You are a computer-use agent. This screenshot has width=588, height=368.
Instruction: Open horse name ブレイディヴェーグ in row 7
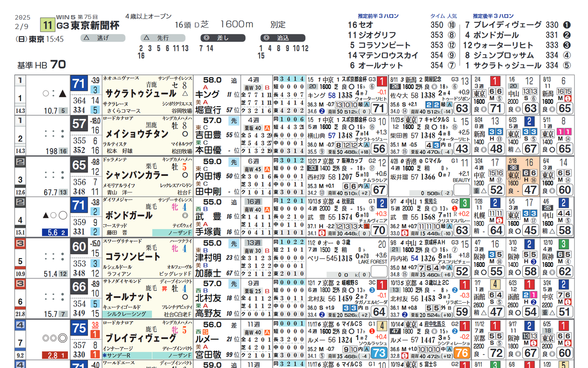tap(141, 338)
